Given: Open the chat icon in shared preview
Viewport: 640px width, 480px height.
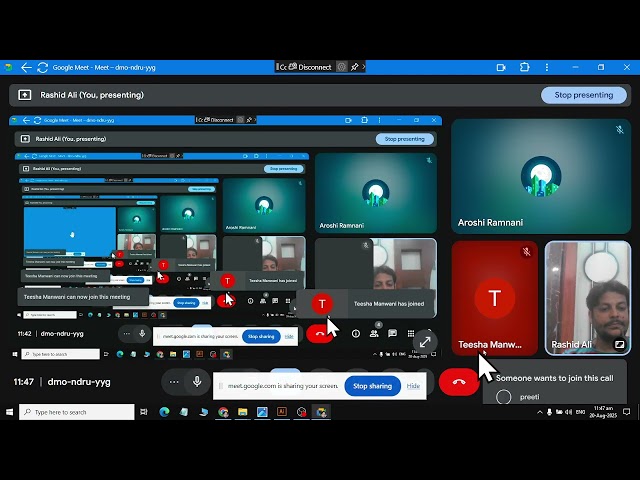Looking at the screenshot, I should (392, 333).
